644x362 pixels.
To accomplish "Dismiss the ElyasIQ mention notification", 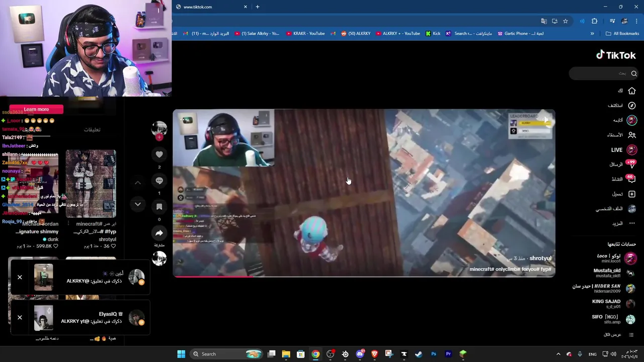I will [x=20, y=317].
